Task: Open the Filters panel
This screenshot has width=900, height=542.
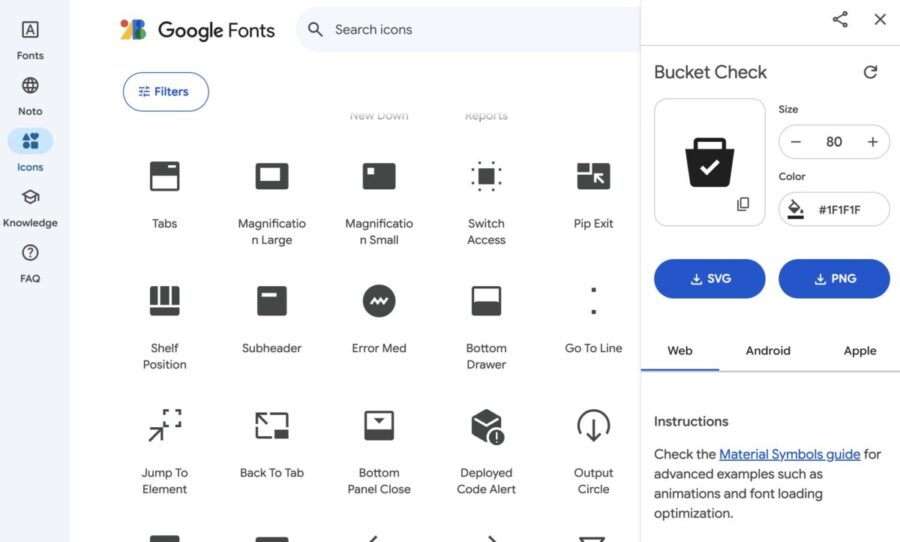Action: 166,91
